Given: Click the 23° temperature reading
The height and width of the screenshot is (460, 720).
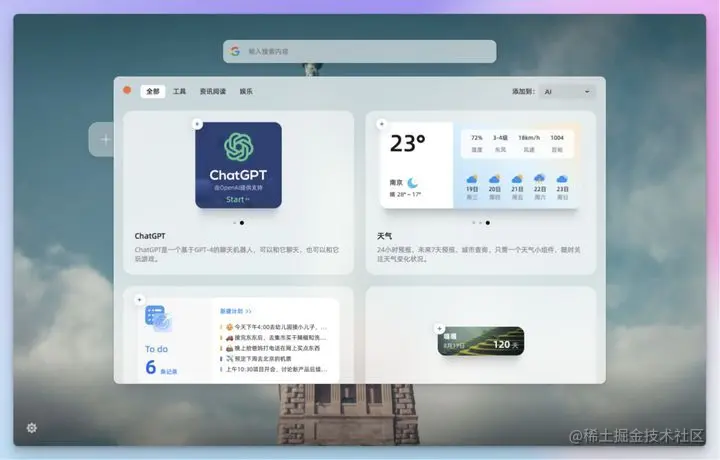Looking at the screenshot, I should coord(408,143).
